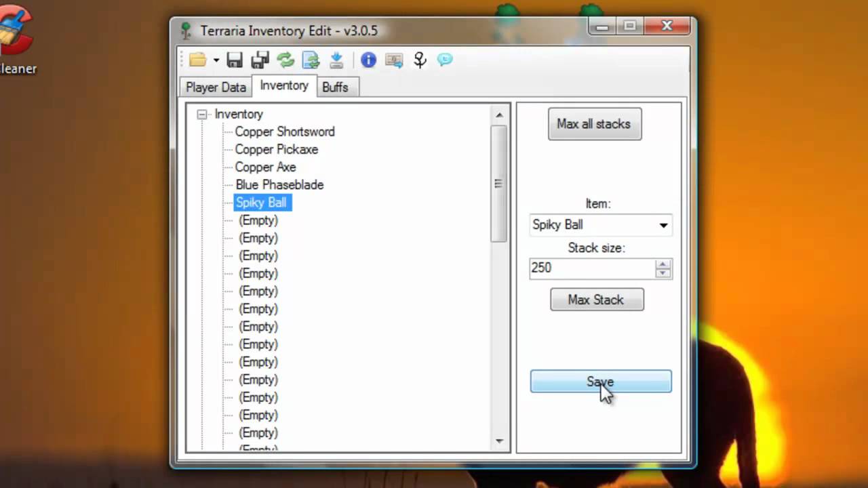The height and width of the screenshot is (488, 868).
Task: Open the blue info about icon
Action: (x=368, y=60)
